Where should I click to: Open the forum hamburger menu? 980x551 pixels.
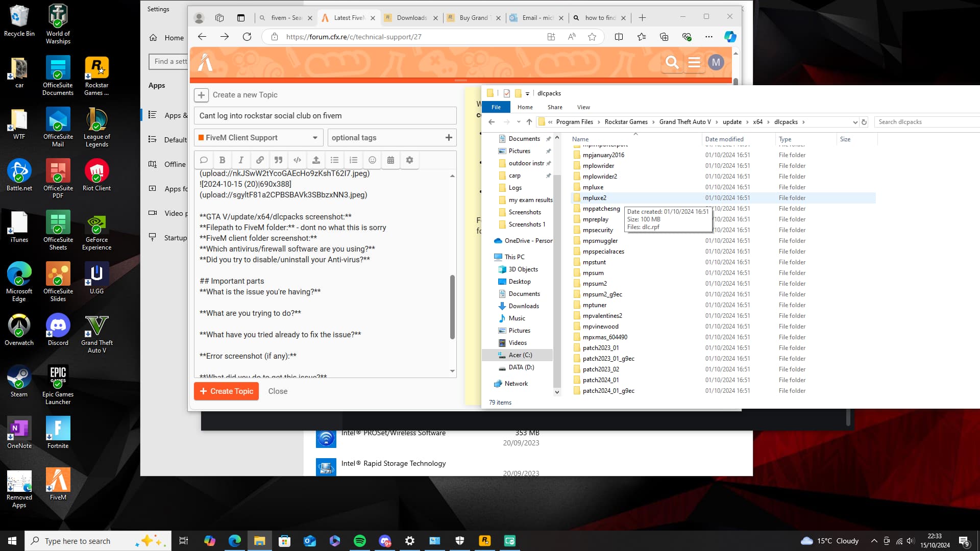pos(694,63)
